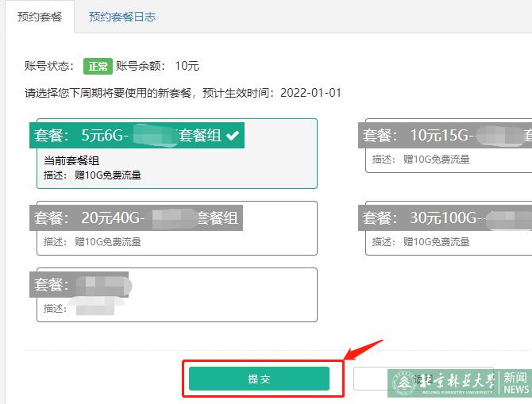Click the red arrow pointing to submit
Viewport: 532px width, 404px height.
pyautogui.click(x=363, y=350)
